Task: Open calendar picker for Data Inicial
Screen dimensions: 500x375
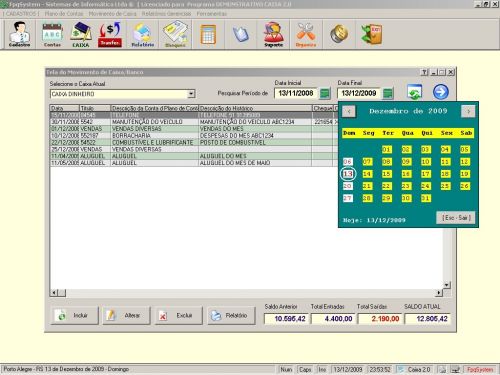Action: (325, 93)
